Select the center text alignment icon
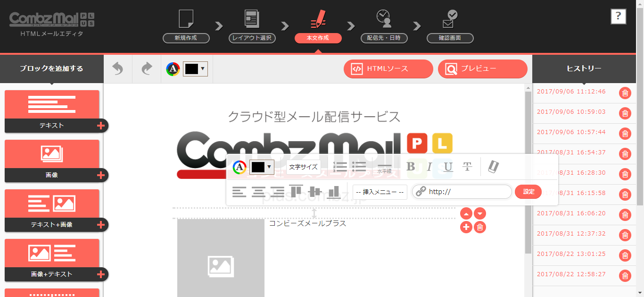Image resolution: width=644 pixels, height=297 pixels. click(x=257, y=191)
